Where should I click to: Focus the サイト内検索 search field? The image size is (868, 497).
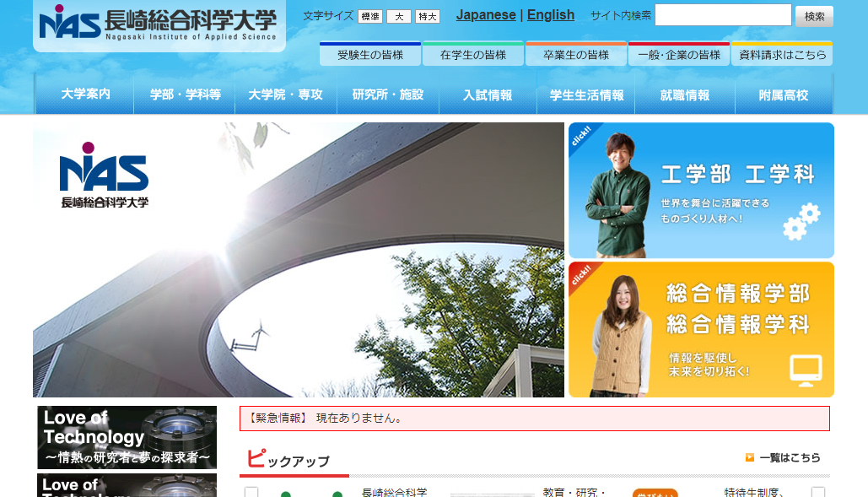723,15
